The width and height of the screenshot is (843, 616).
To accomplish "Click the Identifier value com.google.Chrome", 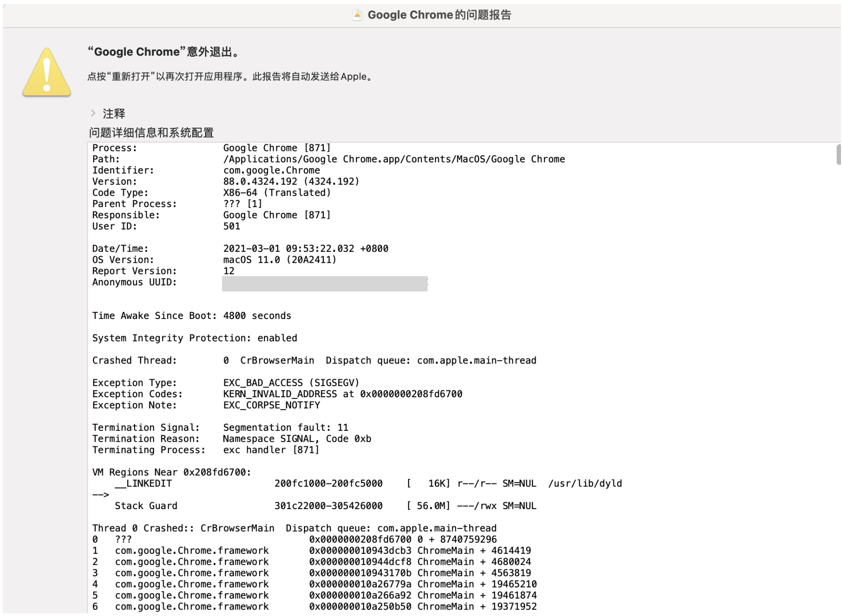I will [271, 170].
